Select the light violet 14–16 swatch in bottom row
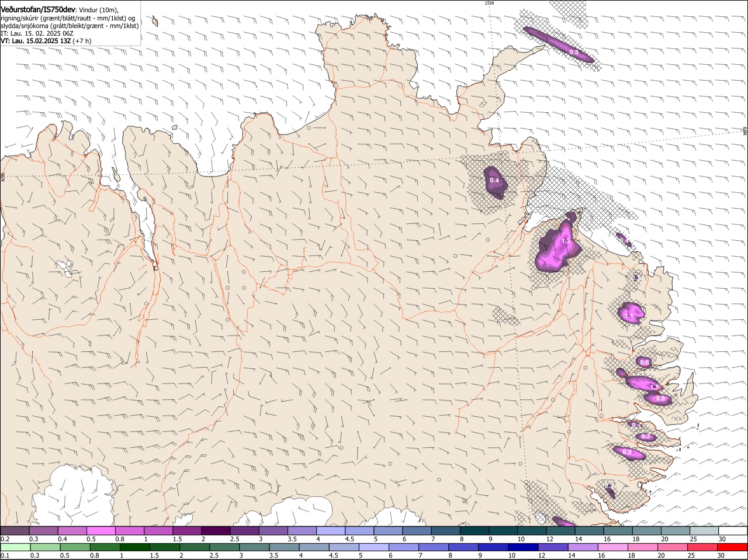This screenshot has height=560, width=748. (583, 547)
